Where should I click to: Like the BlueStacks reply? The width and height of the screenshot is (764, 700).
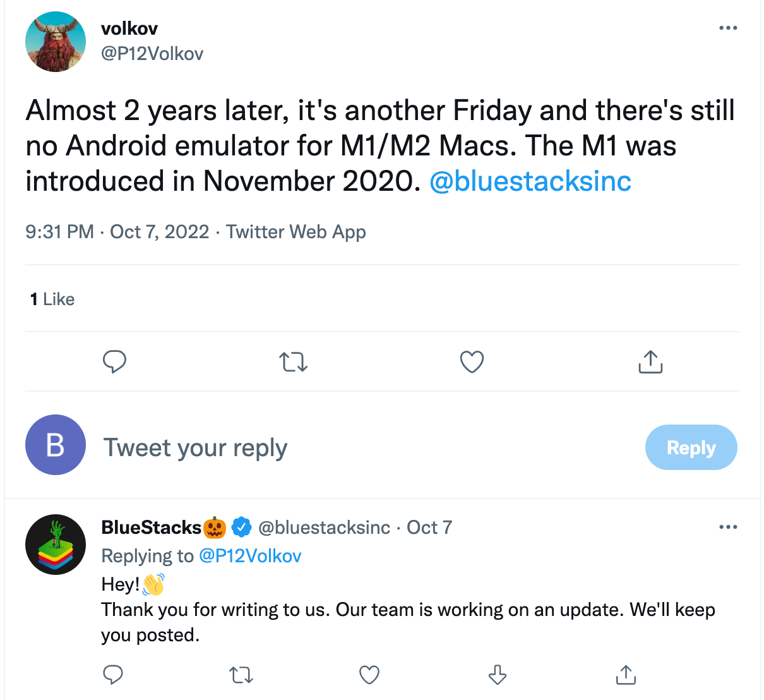[369, 675]
